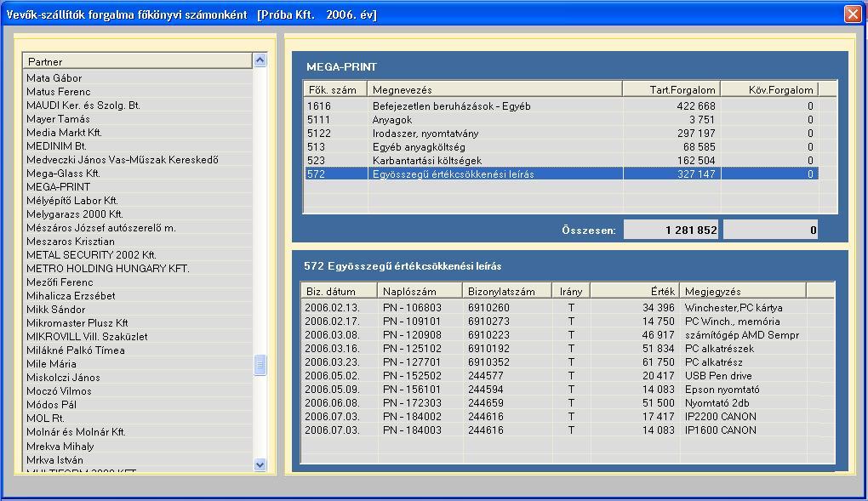Select the entry dated 2006.02.13.
Image resolution: width=868 pixels, height=501 pixels.
point(554,307)
